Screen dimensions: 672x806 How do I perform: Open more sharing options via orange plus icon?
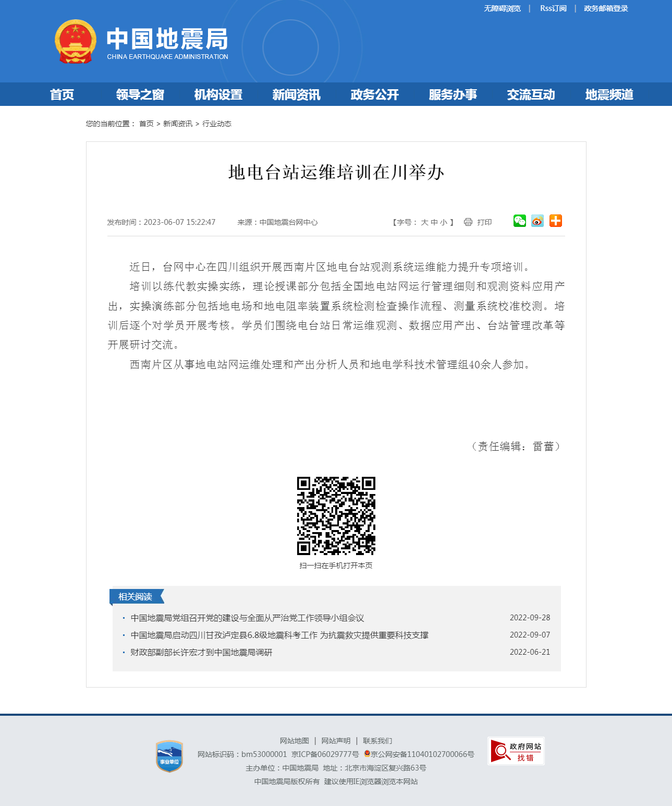point(556,221)
